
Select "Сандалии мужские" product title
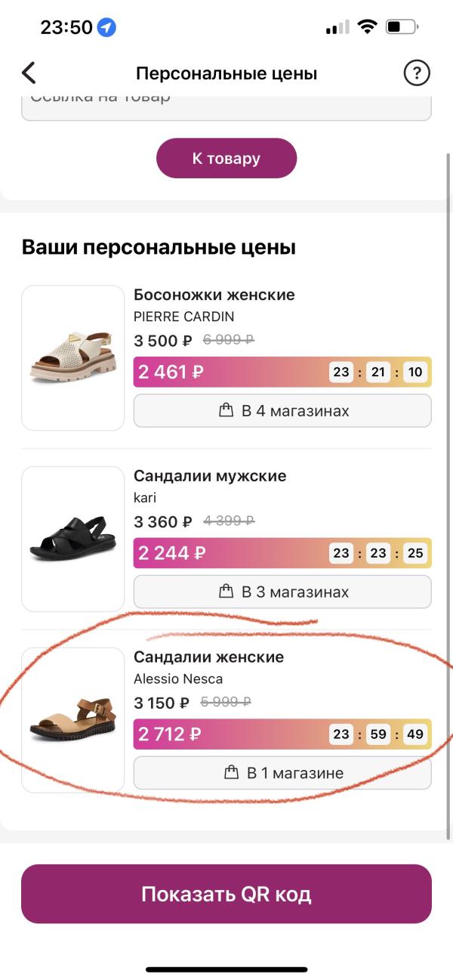(x=210, y=476)
